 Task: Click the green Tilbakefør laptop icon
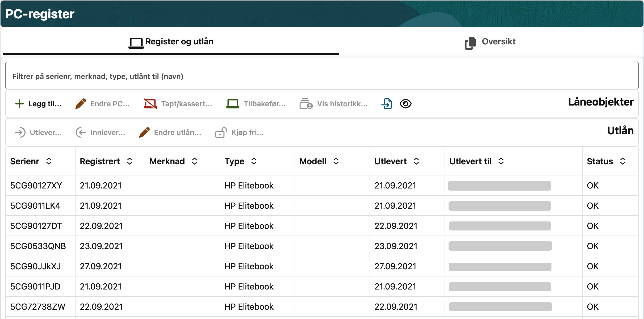pyautogui.click(x=233, y=104)
